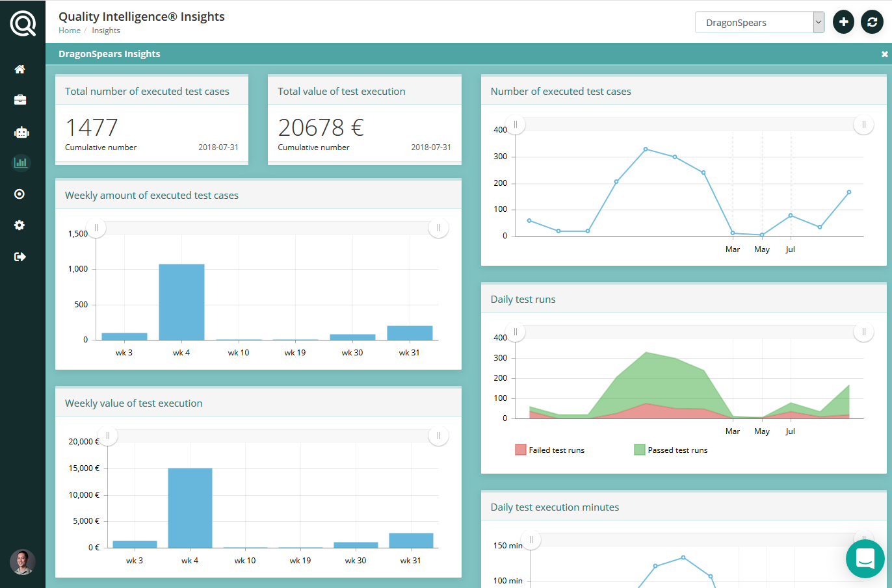The height and width of the screenshot is (588, 892).
Task: Open the circle target sidebar icon
Action: pos(20,194)
